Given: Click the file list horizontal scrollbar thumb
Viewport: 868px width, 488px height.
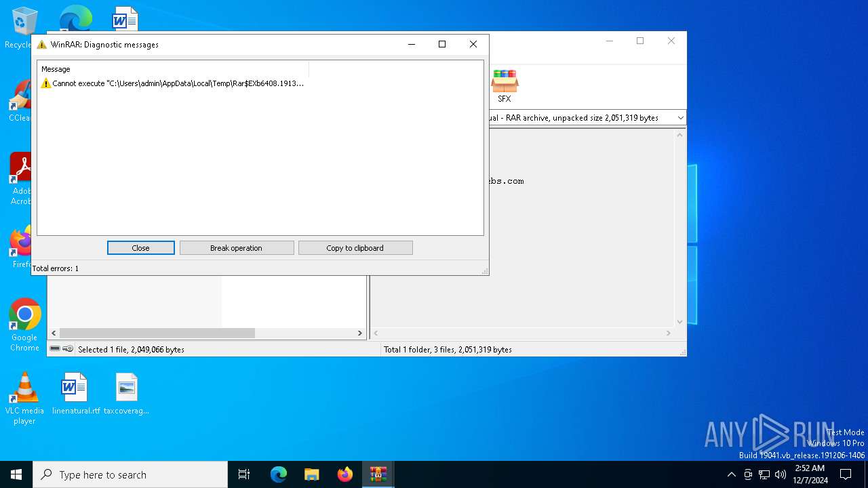Looking at the screenshot, I should [157, 333].
